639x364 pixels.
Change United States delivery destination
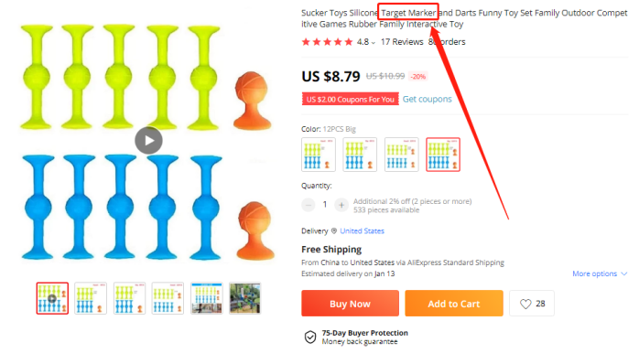click(362, 230)
